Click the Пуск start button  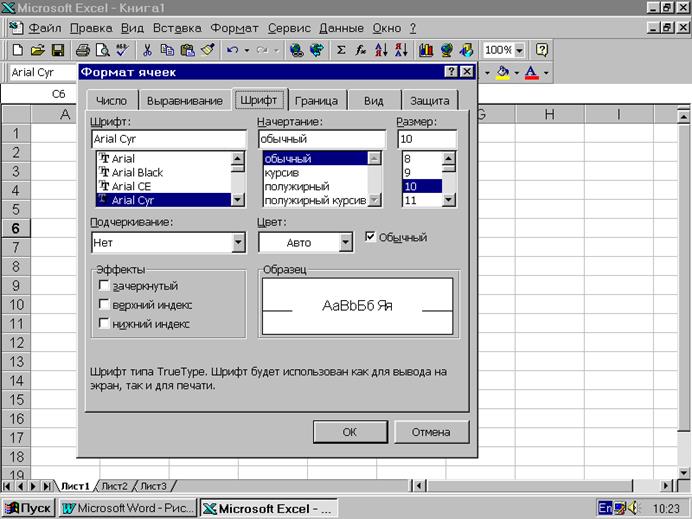tap(28, 508)
